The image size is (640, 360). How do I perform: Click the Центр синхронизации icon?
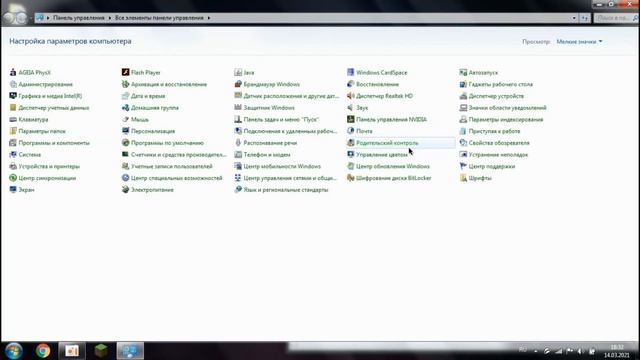(x=13, y=178)
